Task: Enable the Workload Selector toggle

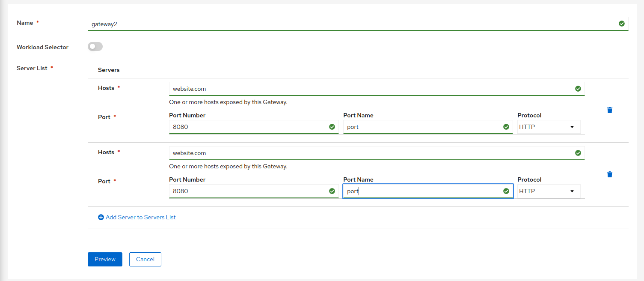Action: 95,46
